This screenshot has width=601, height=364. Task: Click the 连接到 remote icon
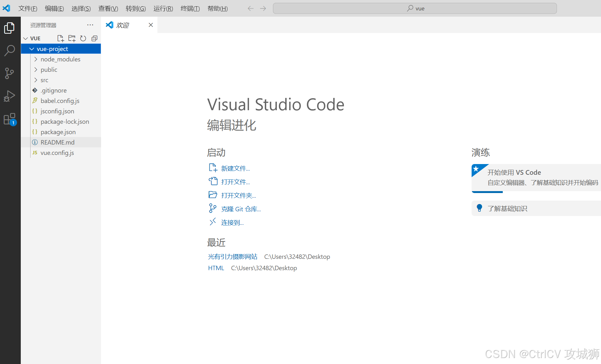(213, 222)
